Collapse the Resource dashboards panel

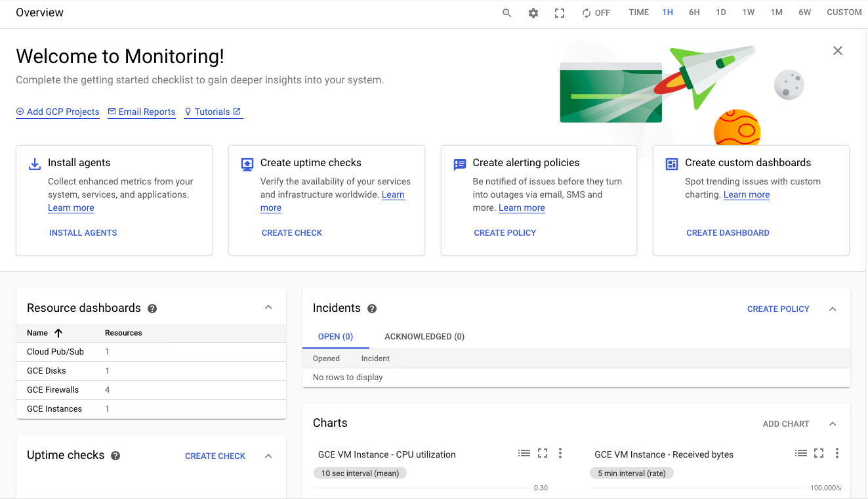click(x=268, y=308)
